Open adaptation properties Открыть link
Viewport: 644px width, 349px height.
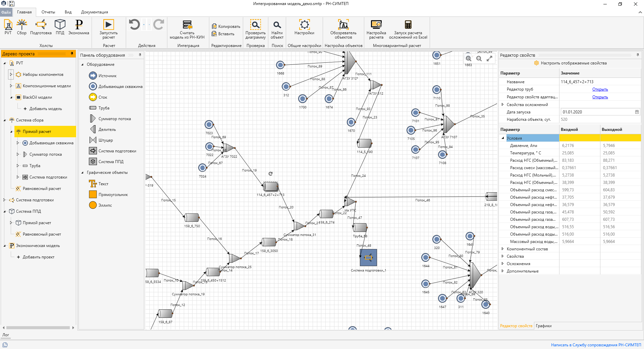tap(600, 97)
